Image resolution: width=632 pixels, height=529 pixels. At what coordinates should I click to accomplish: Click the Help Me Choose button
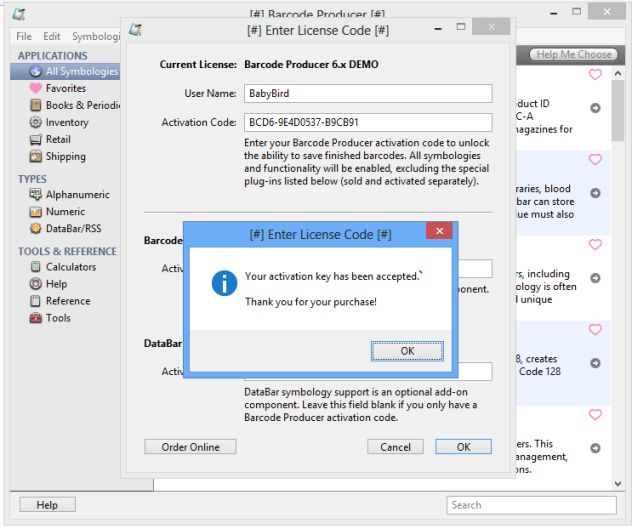tap(574, 54)
